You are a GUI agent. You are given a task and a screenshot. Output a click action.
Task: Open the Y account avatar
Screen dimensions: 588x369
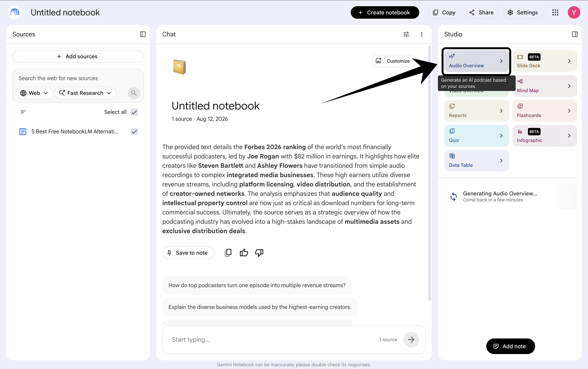click(574, 12)
